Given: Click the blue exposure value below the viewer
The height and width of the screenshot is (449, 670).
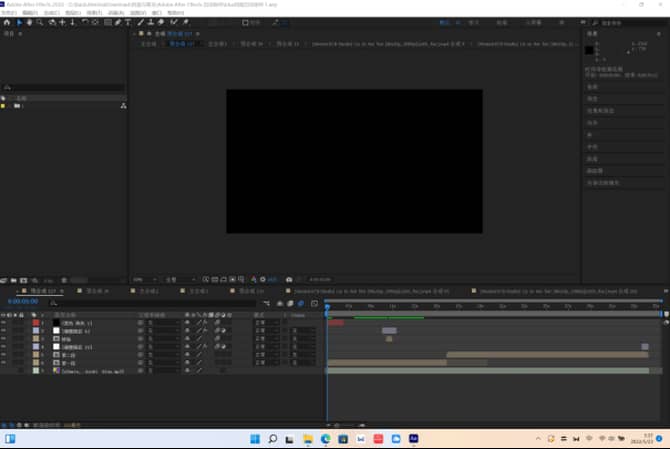Looking at the screenshot, I should click(x=272, y=279).
